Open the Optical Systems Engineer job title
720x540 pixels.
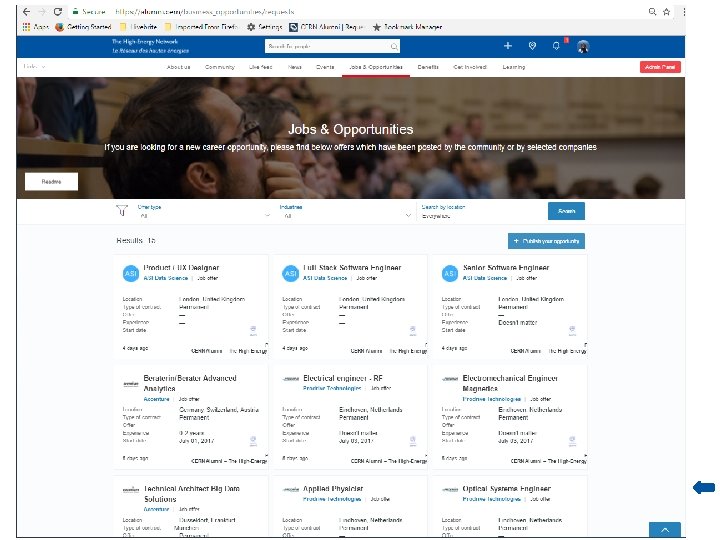(x=506, y=489)
